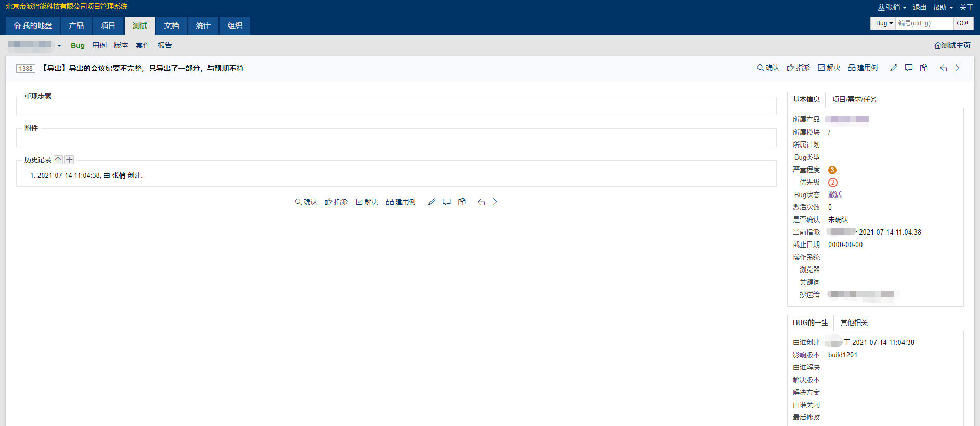
Task: Click 确认 in the bottom action bar
Action: (306, 202)
